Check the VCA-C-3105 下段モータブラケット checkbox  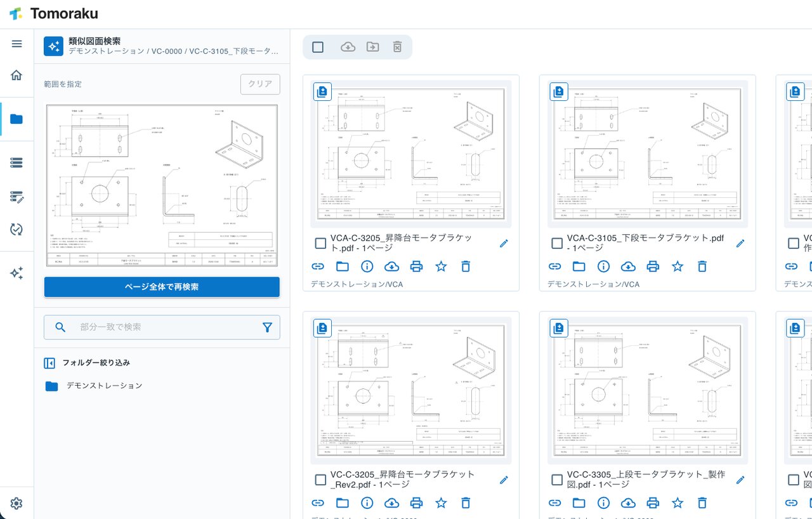click(x=557, y=243)
